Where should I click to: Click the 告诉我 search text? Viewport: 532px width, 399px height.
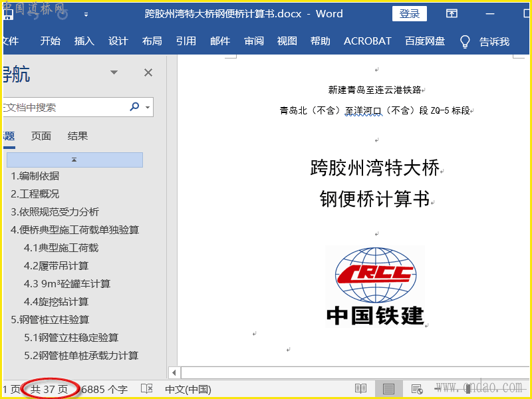pyautogui.click(x=494, y=41)
